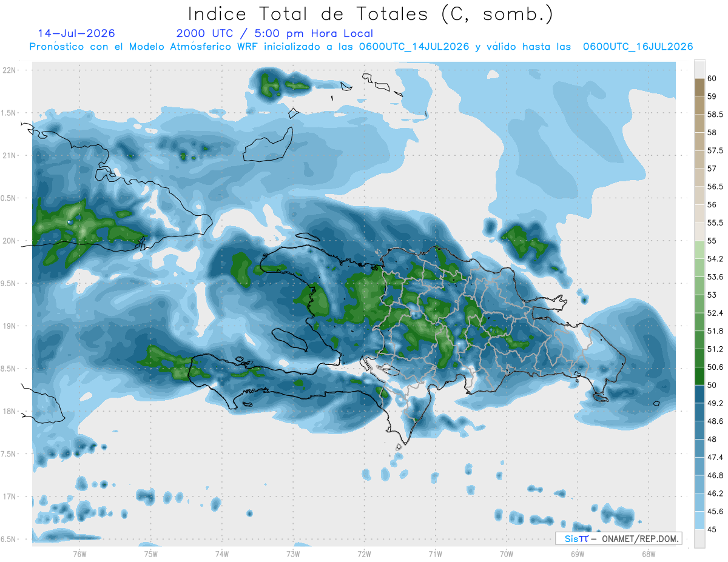The height and width of the screenshot is (562, 728).
Task: Click the legend value "53.6"
Action: pyautogui.click(x=715, y=277)
